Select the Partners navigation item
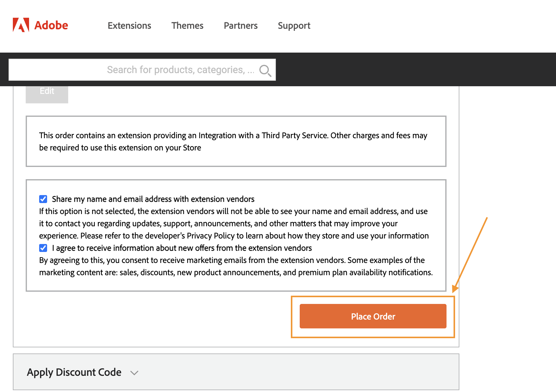This screenshot has width=556, height=392. coord(240,26)
